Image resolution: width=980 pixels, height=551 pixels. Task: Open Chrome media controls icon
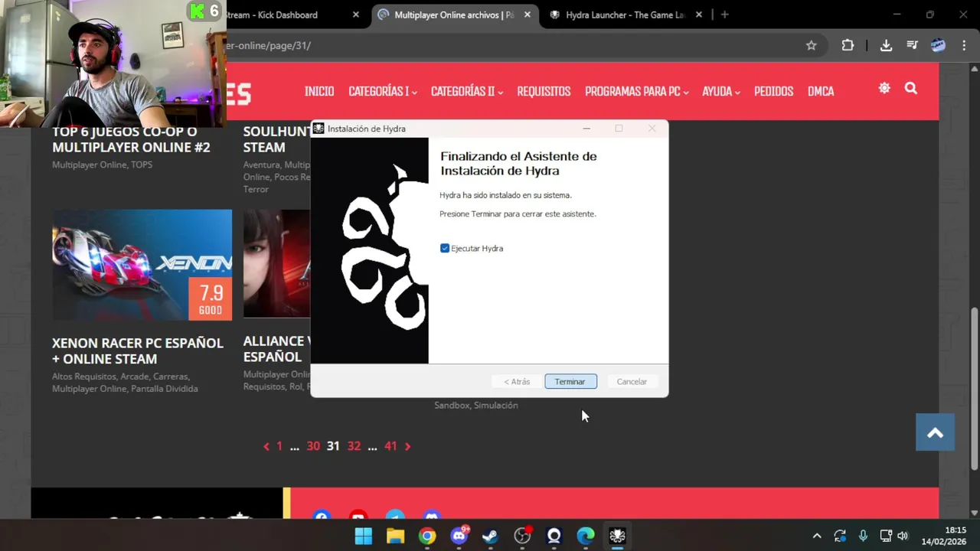pyautogui.click(x=912, y=45)
